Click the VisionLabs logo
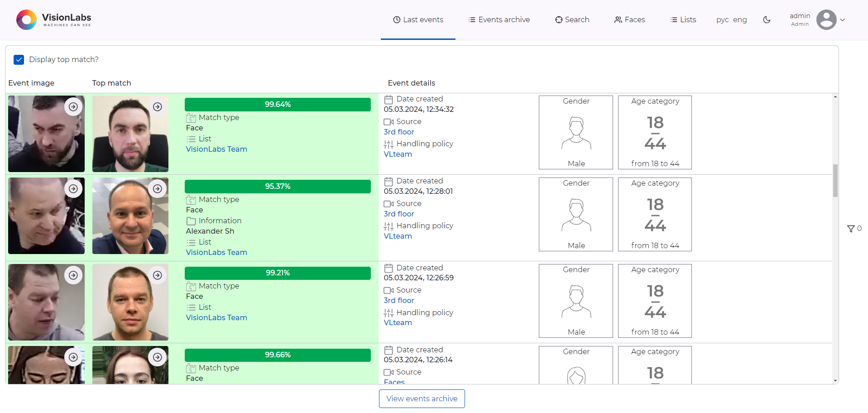This screenshot has width=868, height=413. pos(53,19)
